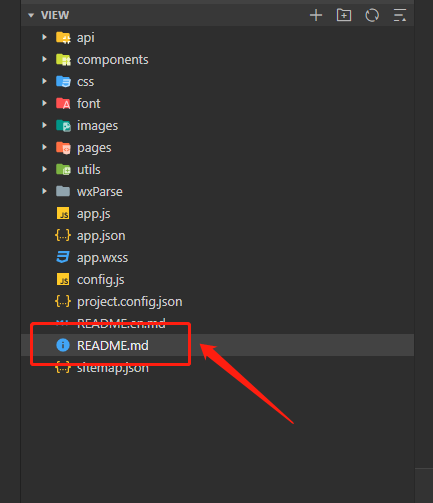Screen dimensions: 433x503
Task: Open the config.js file
Action: point(100,280)
